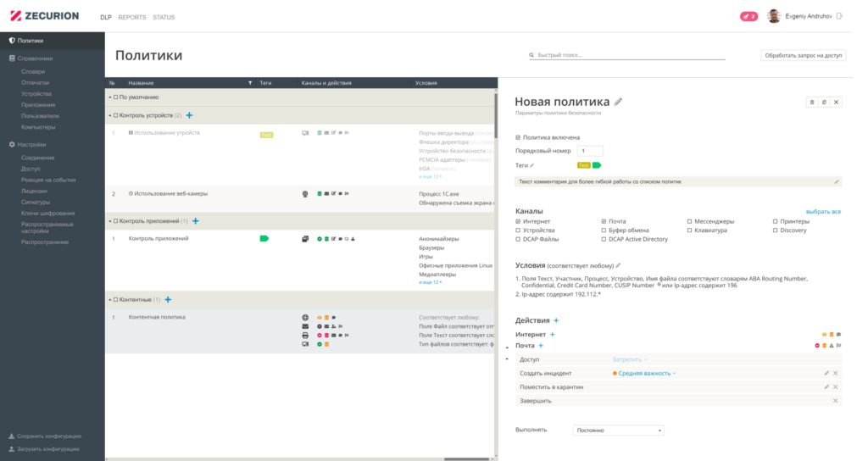Click the trash icon to delete the policy

[x=812, y=102]
